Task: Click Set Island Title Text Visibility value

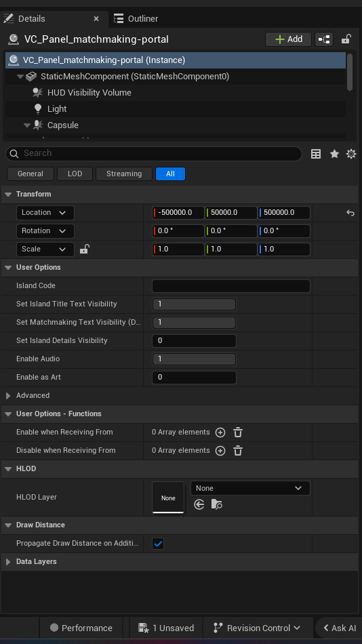Action: (194, 304)
